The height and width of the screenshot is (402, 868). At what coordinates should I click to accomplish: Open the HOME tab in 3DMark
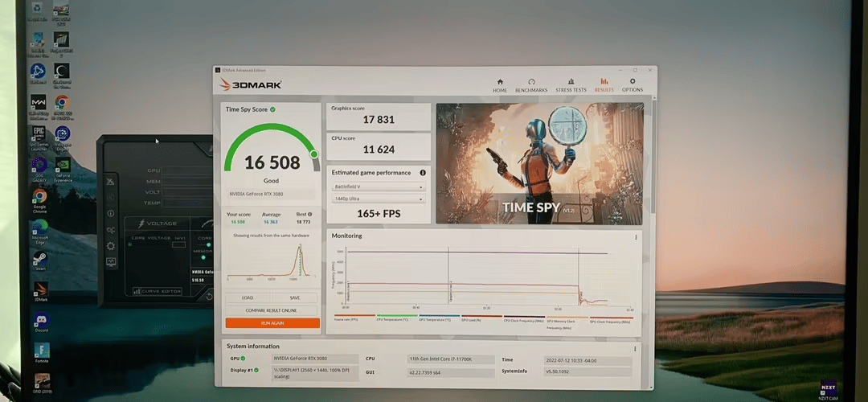(x=500, y=85)
